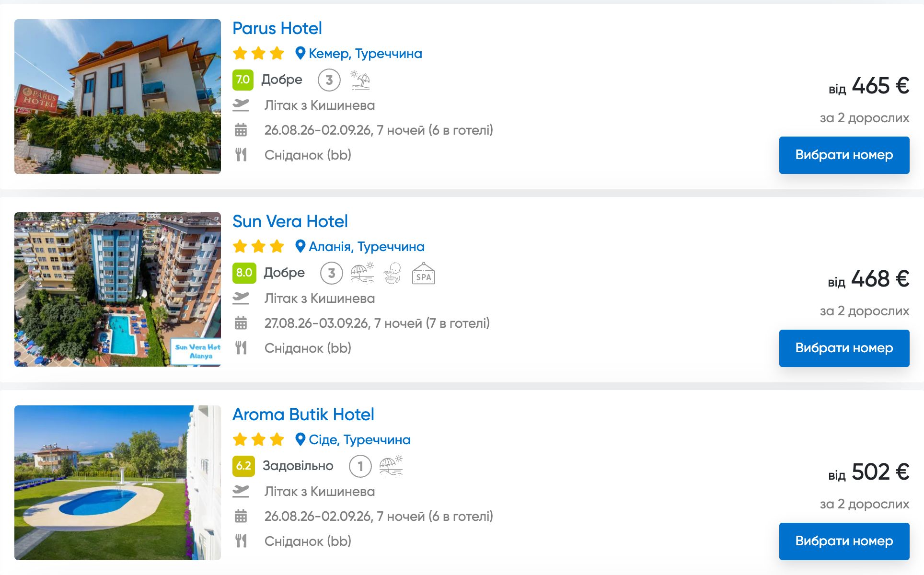Open the Кемер, Туреччина location link

[359, 53]
